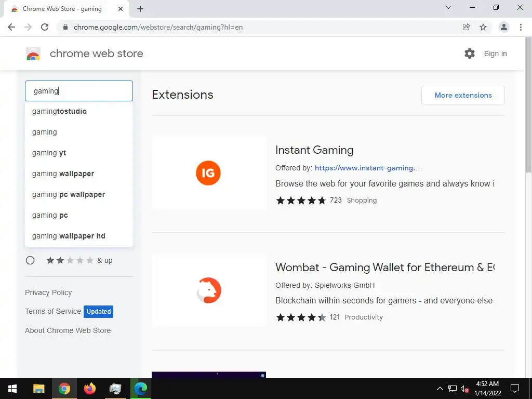This screenshot has height=399, width=532.
Task: Click in the gaming search field
Action: coord(79,91)
